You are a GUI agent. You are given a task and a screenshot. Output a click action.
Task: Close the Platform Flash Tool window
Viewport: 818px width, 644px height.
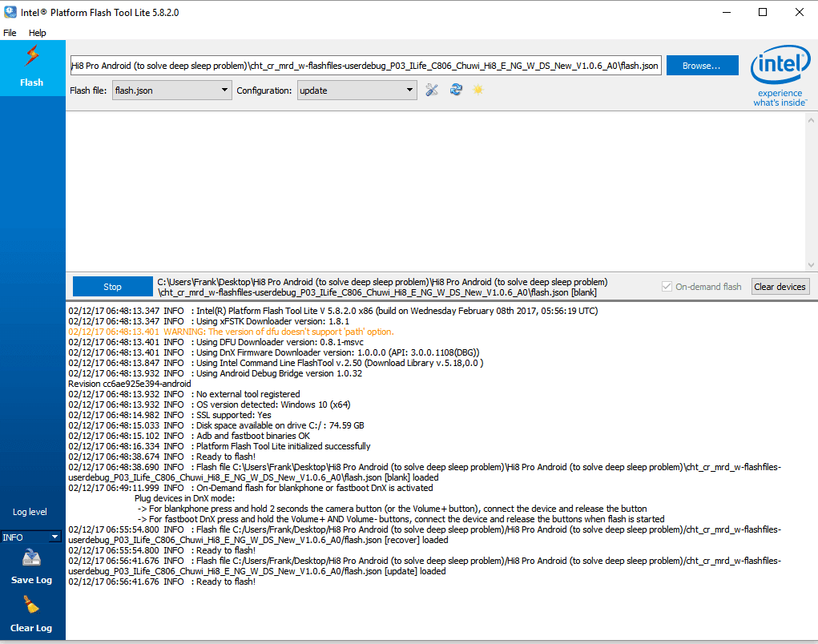tap(800, 12)
